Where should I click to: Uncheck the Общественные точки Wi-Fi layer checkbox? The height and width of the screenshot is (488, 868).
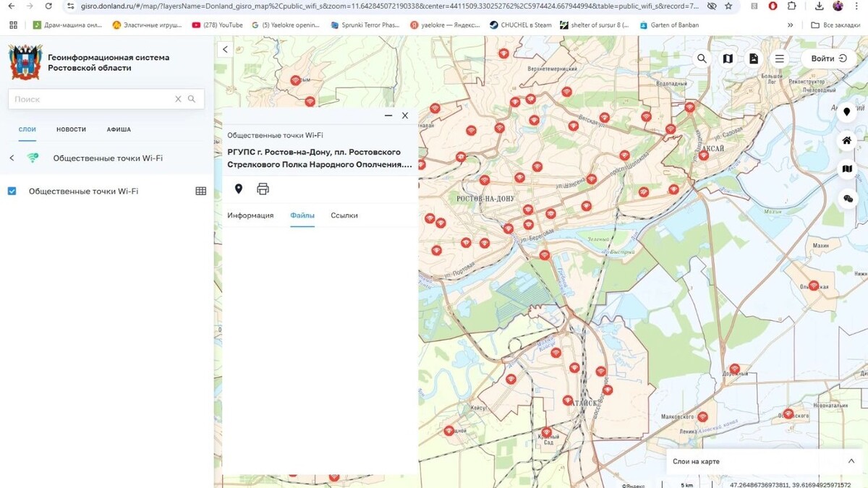[12, 191]
